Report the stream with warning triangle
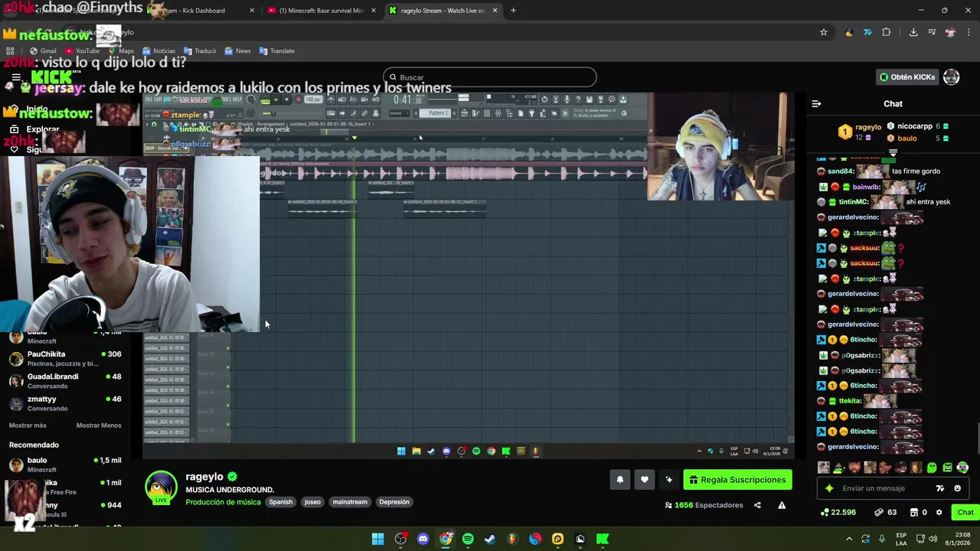 [782, 505]
